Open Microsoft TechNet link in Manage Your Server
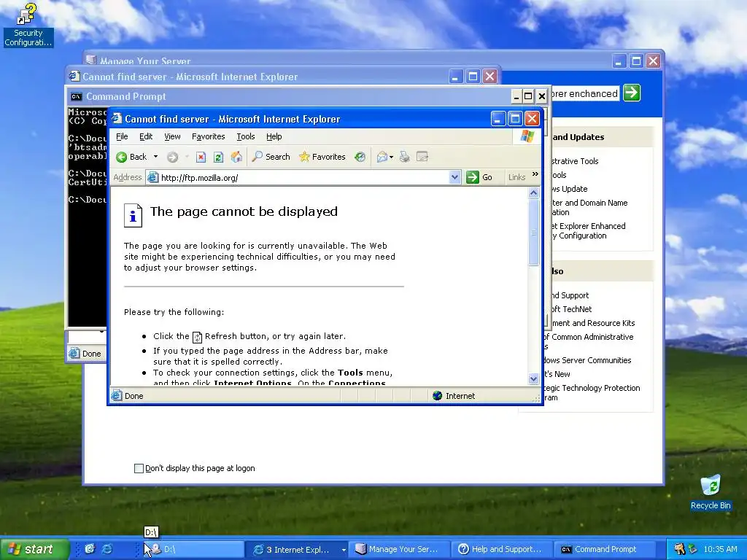The width and height of the screenshot is (747, 560). click(571, 309)
